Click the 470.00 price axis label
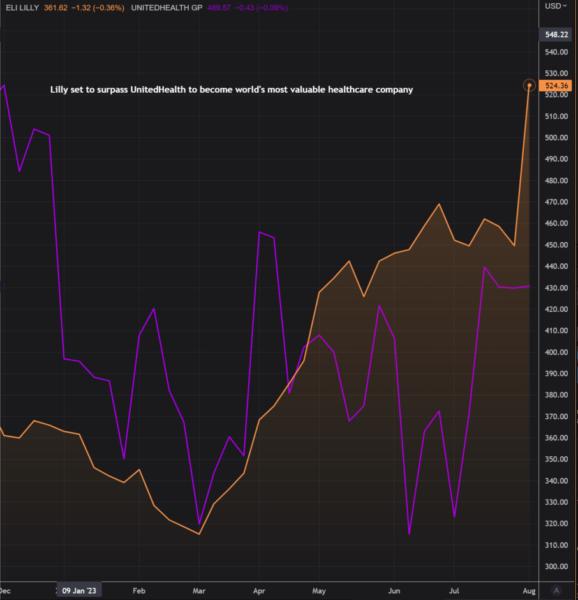578x600 pixels. [557, 202]
